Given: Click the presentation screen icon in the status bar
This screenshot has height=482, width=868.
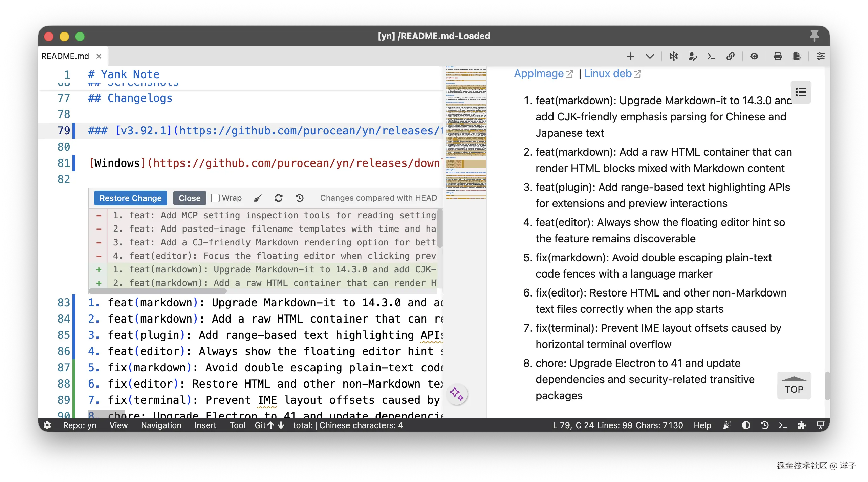Looking at the screenshot, I should pyautogui.click(x=820, y=425).
